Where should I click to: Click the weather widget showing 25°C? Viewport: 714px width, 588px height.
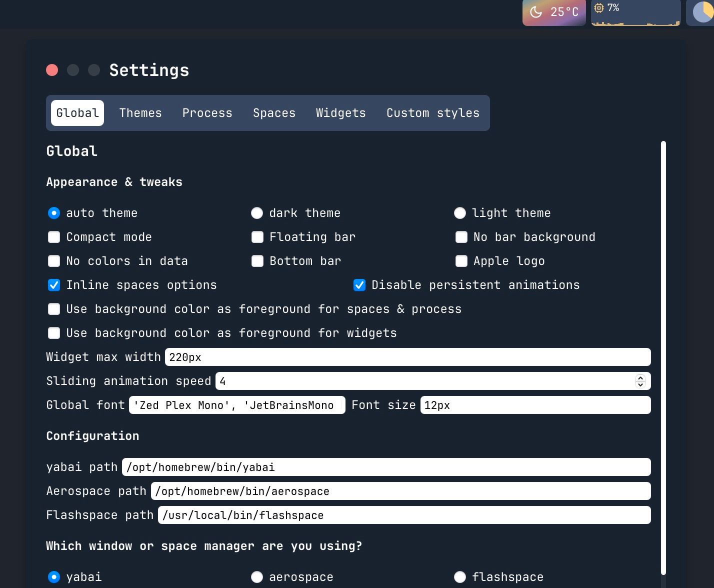pos(554,12)
